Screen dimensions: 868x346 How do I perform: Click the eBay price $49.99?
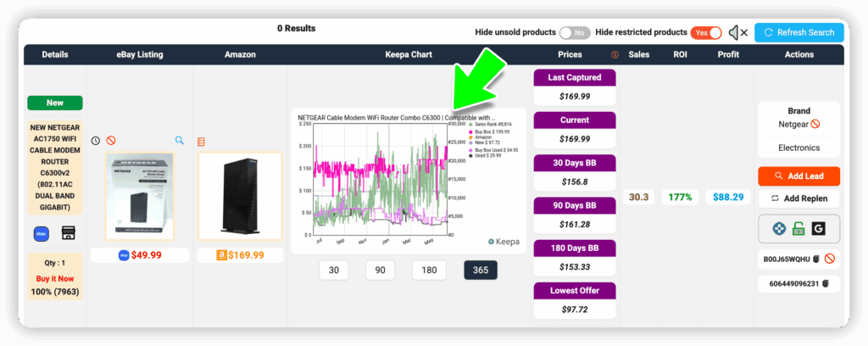point(147,255)
